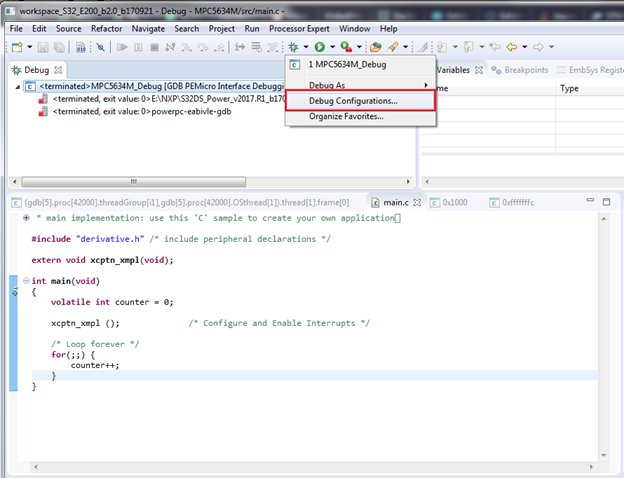
Task: Minimize the editor area
Action: pos(590,200)
